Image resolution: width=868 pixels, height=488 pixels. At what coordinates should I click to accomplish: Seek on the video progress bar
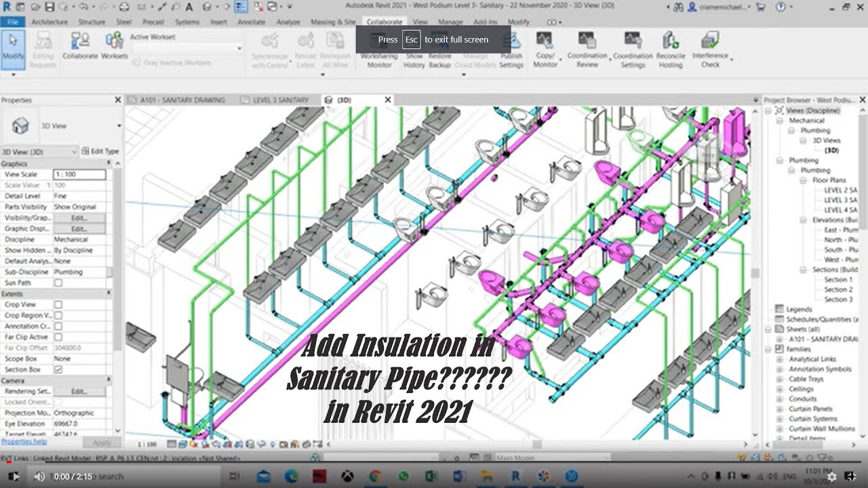434,462
